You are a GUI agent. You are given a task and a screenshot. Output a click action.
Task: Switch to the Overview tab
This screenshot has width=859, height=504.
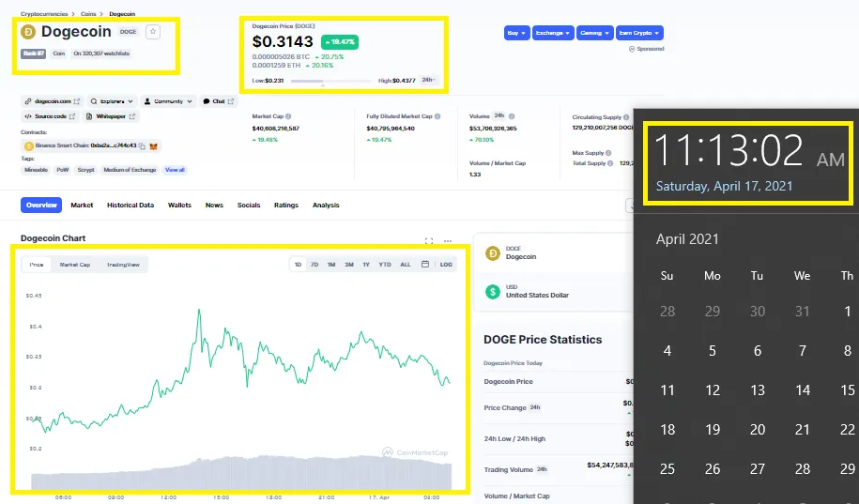point(41,205)
